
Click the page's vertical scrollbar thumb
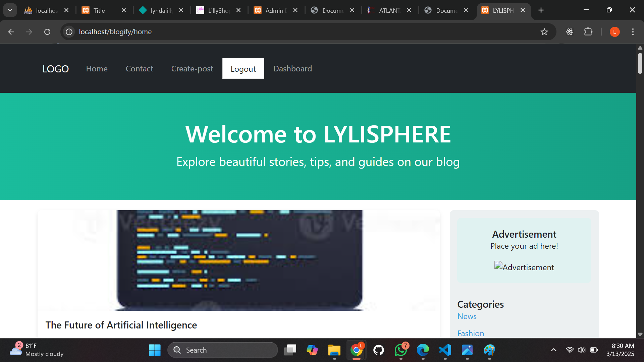640,63
